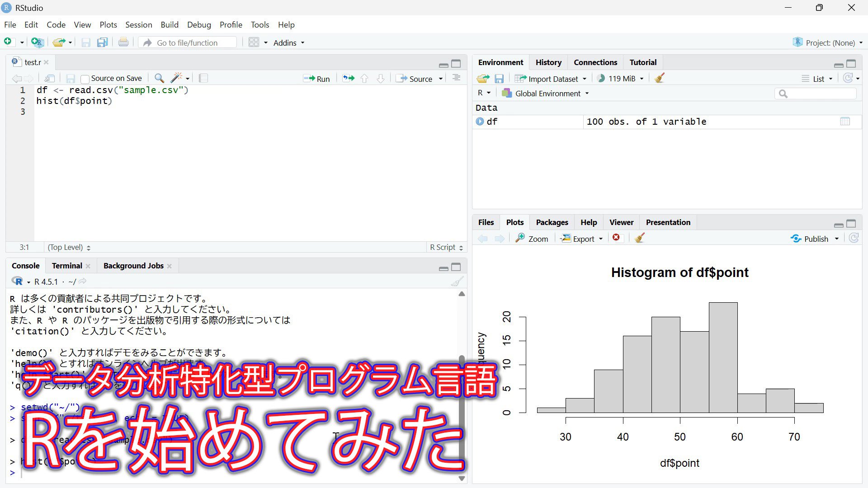Switch to the History tab

[548, 62]
